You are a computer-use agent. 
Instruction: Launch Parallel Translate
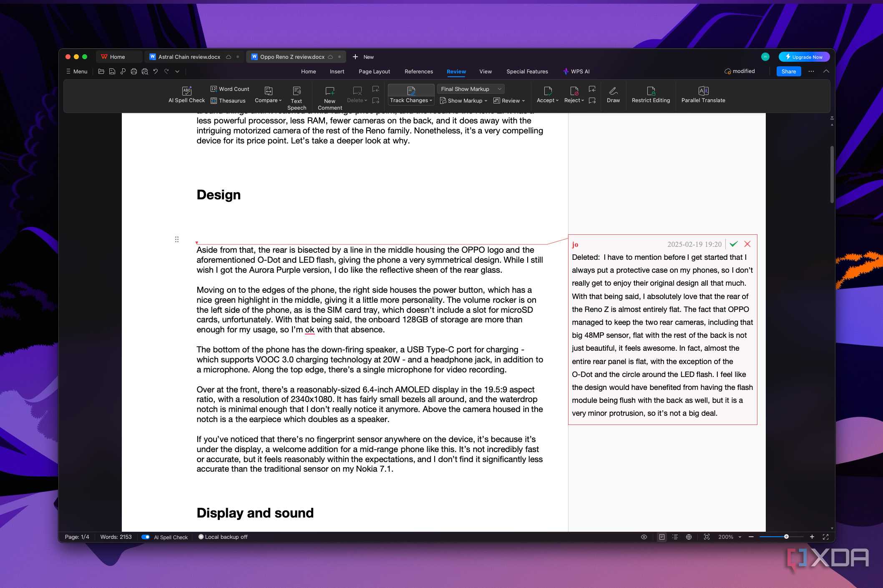703,95
